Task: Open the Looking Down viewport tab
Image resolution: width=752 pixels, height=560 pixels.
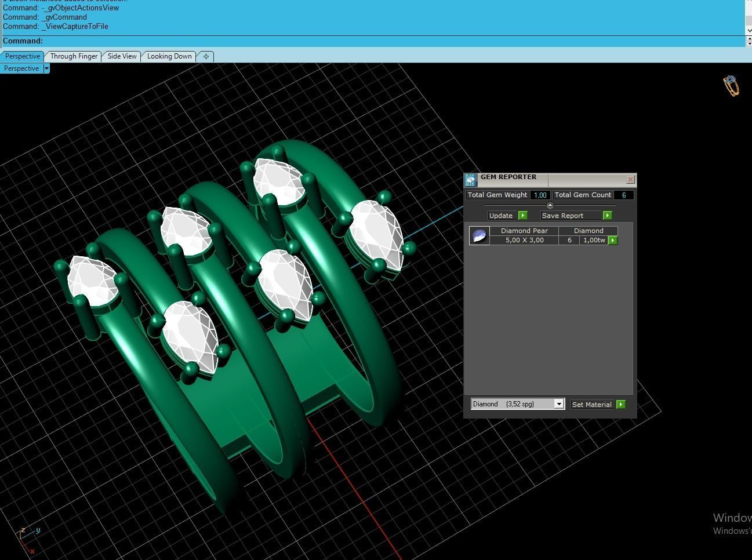Action: [169, 56]
